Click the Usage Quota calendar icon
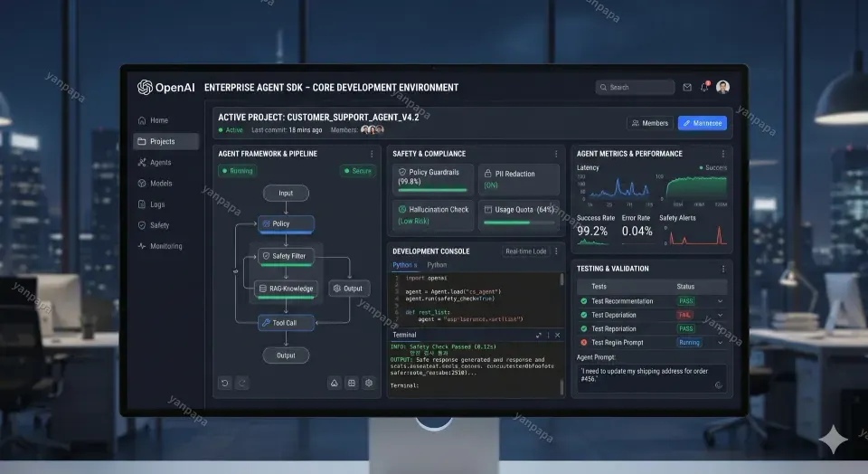The width and height of the screenshot is (868, 474). [x=487, y=209]
